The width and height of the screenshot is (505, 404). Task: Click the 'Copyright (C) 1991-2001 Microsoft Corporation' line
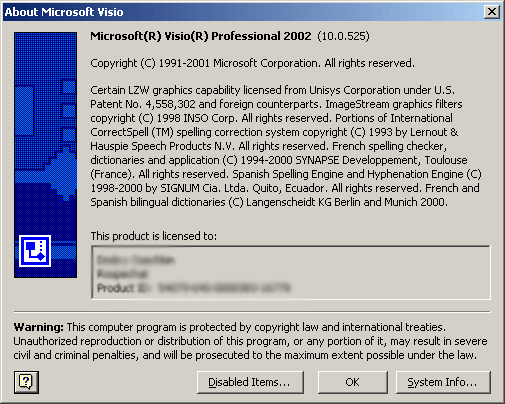coord(252,63)
